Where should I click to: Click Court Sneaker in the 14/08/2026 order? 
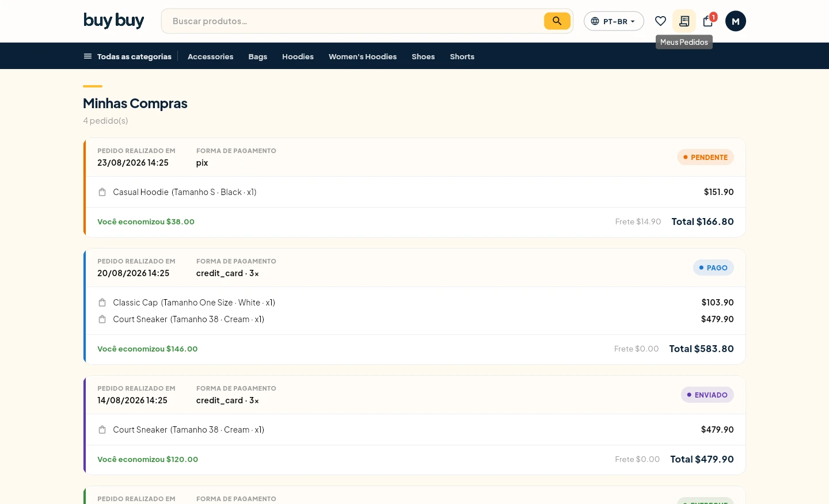(140, 430)
